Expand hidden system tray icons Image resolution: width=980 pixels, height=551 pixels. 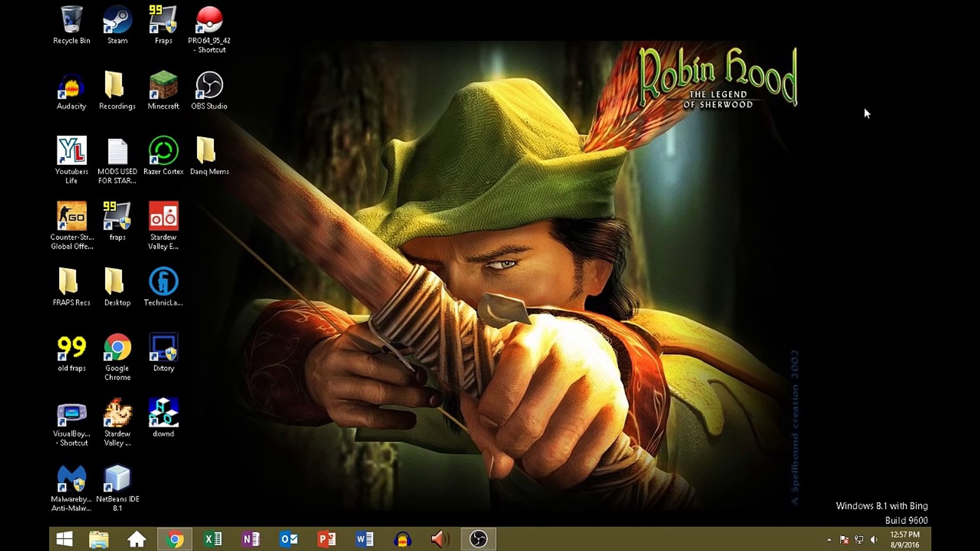[x=829, y=539]
